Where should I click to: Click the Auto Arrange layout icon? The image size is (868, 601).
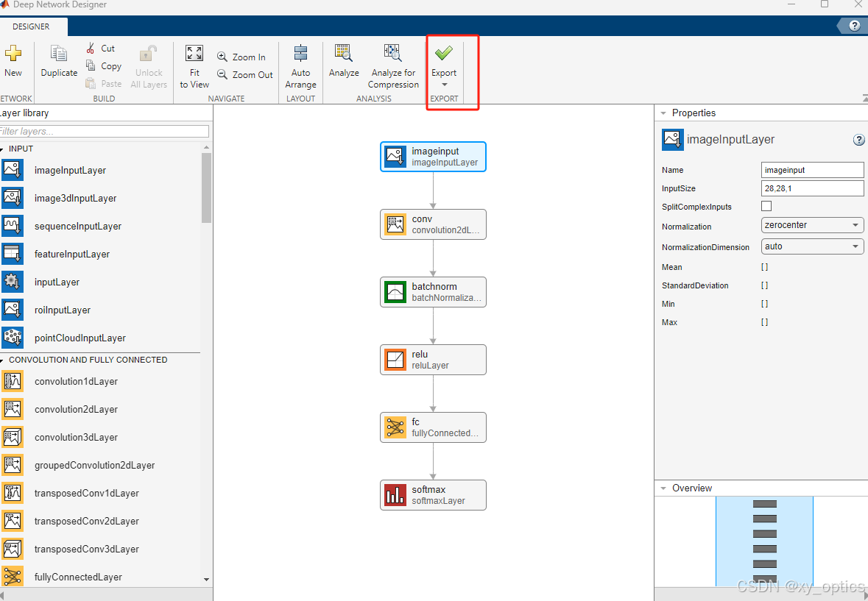pyautogui.click(x=300, y=53)
